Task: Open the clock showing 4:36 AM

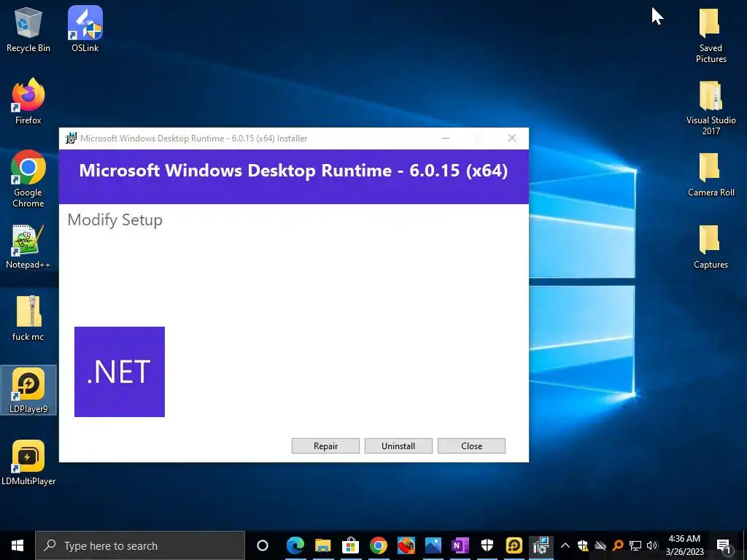Action: 684,545
